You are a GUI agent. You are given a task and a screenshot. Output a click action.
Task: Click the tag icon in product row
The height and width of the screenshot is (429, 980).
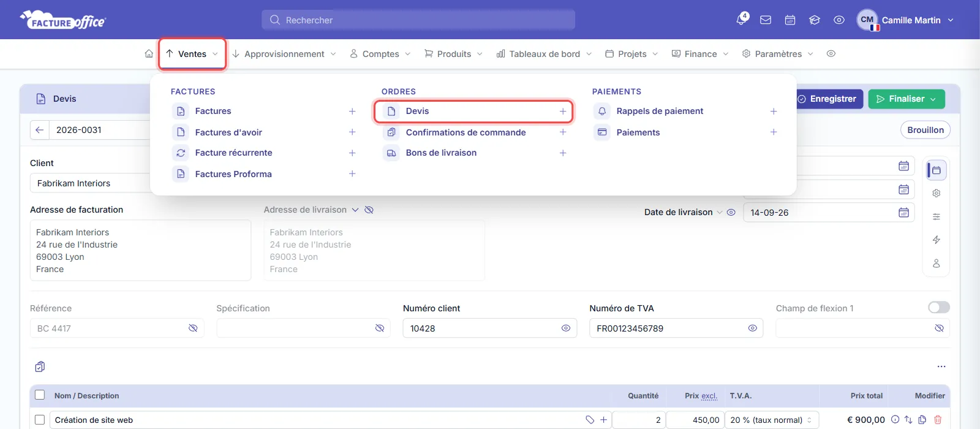[590, 420]
